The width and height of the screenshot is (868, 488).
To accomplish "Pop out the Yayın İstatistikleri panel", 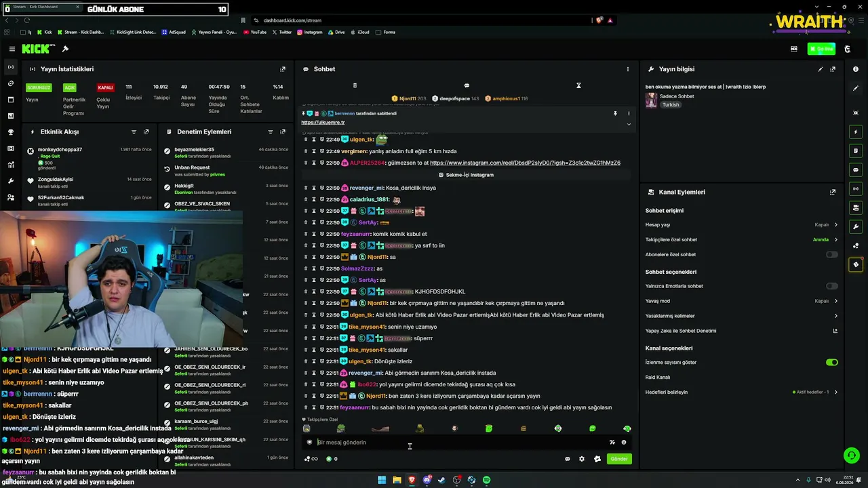I will 283,69.
